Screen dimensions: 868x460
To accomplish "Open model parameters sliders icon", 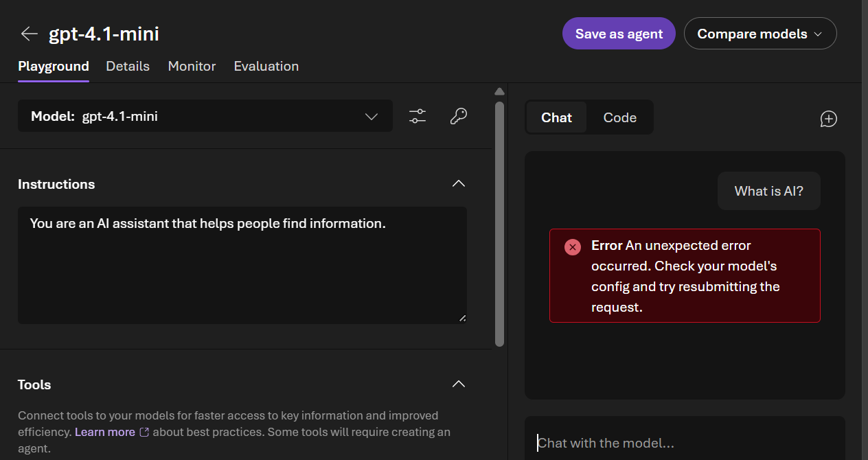I will click(x=418, y=116).
